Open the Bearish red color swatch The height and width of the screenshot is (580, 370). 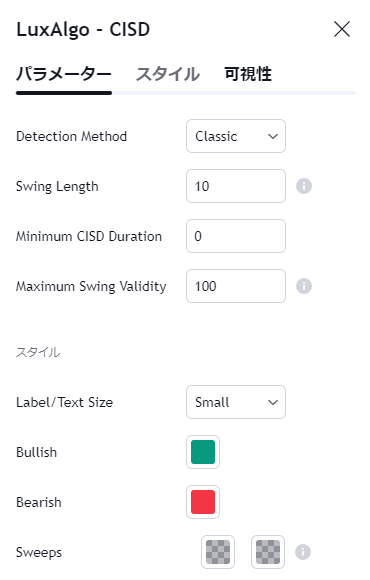[203, 502]
